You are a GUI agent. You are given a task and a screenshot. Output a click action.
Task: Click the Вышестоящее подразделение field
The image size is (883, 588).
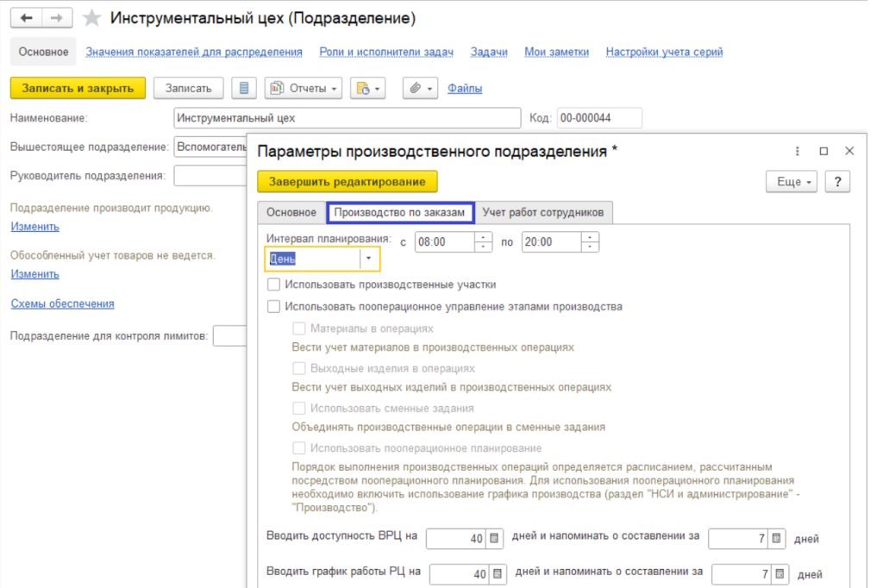pyautogui.click(x=210, y=147)
